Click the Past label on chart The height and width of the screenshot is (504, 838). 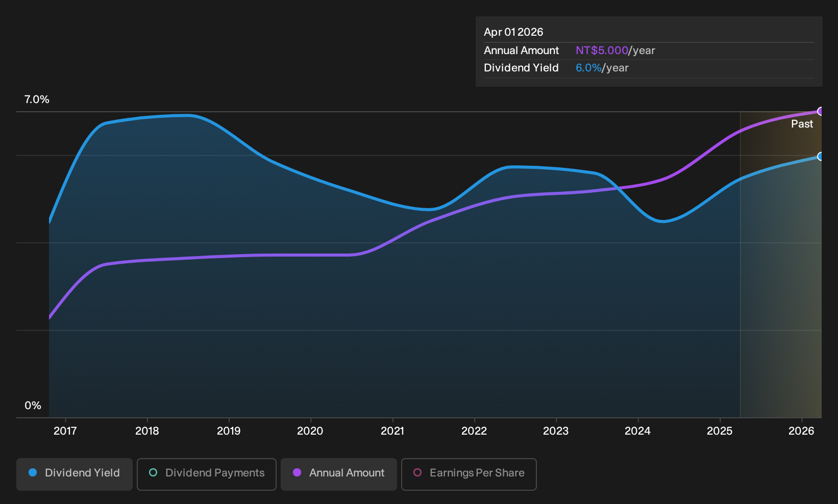802,124
